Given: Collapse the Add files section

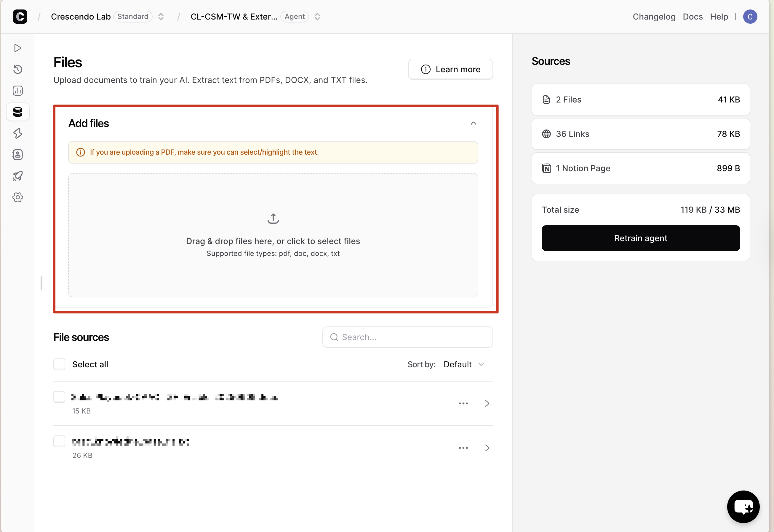Looking at the screenshot, I should 473,123.
